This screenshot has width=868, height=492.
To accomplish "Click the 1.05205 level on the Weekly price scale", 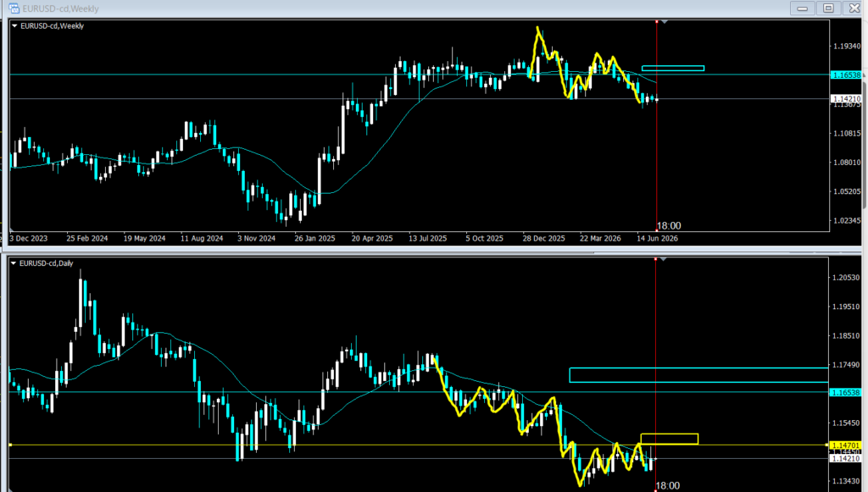I will (847, 191).
